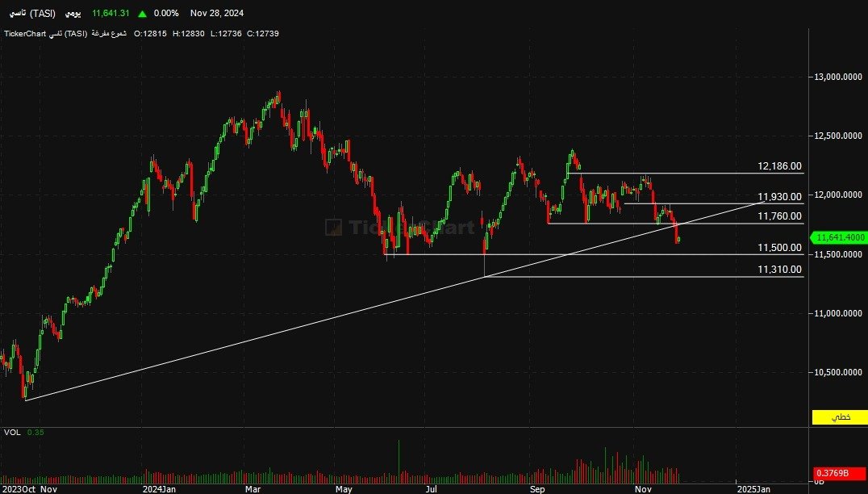Click the open value O:12815
The width and height of the screenshot is (868, 494).
150,34
